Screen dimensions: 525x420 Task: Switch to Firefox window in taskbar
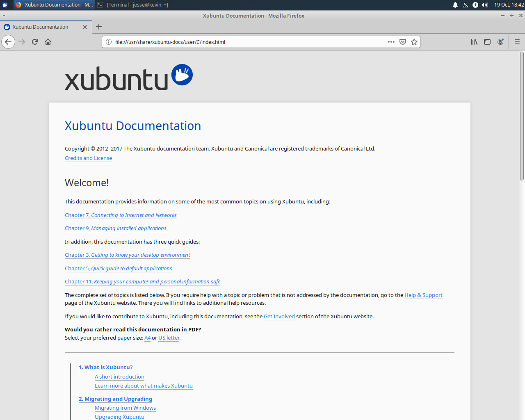pos(54,5)
